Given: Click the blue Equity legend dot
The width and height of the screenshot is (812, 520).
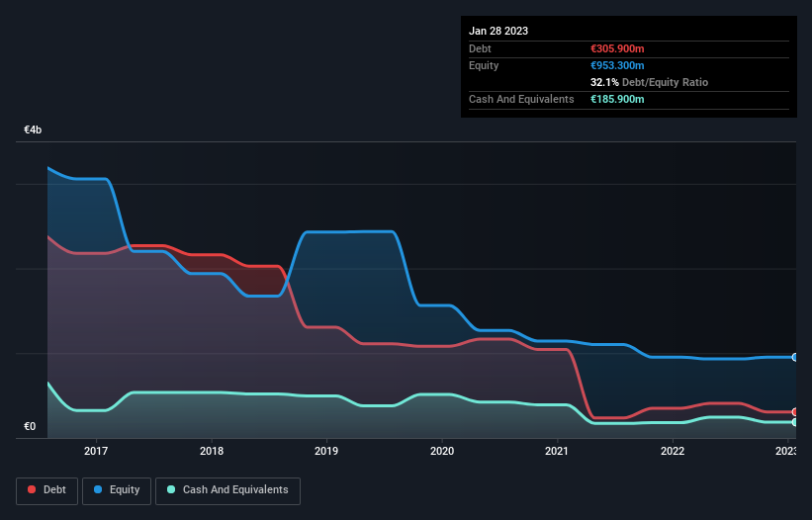Looking at the screenshot, I should (98, 489).
